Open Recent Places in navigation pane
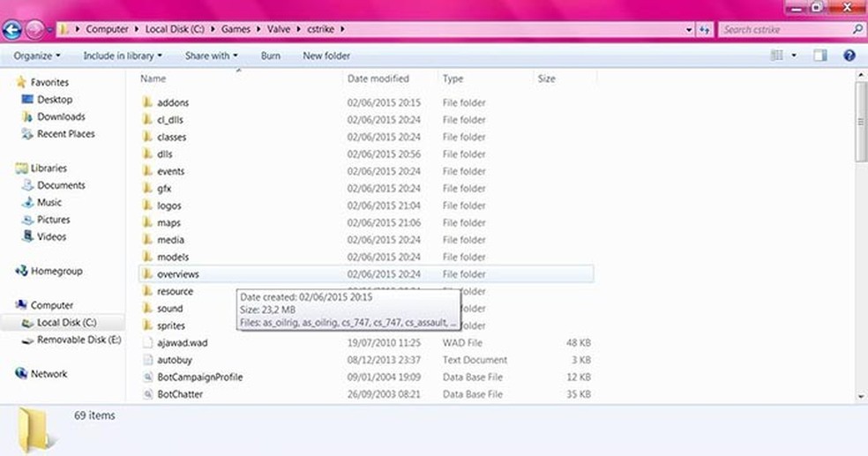 tap(66, 134)
